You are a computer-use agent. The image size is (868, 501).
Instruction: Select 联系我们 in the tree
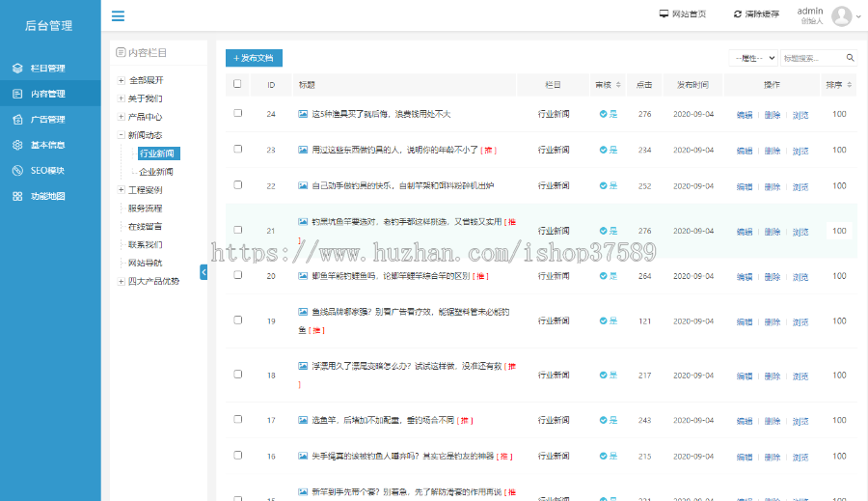145,245
